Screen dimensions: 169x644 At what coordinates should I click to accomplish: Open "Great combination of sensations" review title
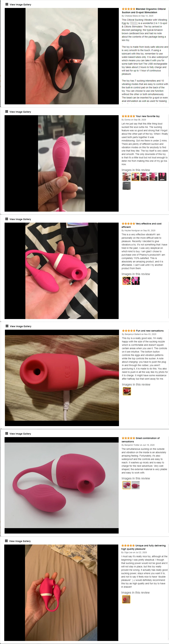(141, 440)
